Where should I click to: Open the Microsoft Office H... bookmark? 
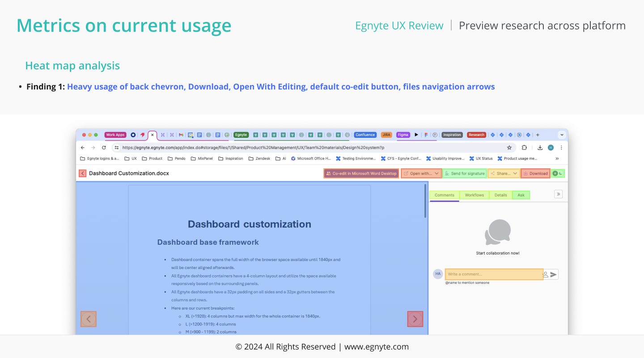(x=311, y=158)
